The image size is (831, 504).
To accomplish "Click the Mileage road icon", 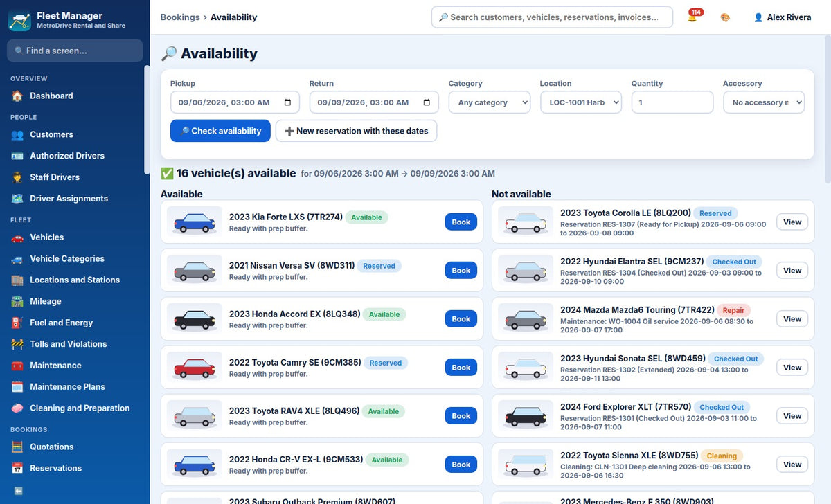I will [x=17, y=303].
